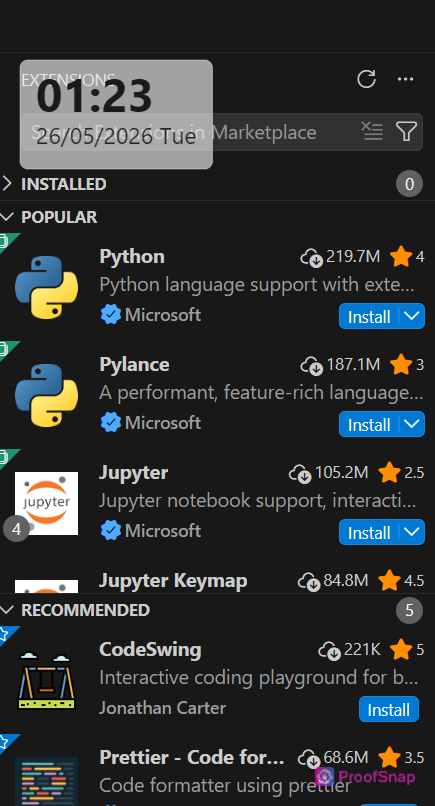This screenshot has height=806, width=435.
Task: Click Python's Microsoft publisher name
Action: 163,315
